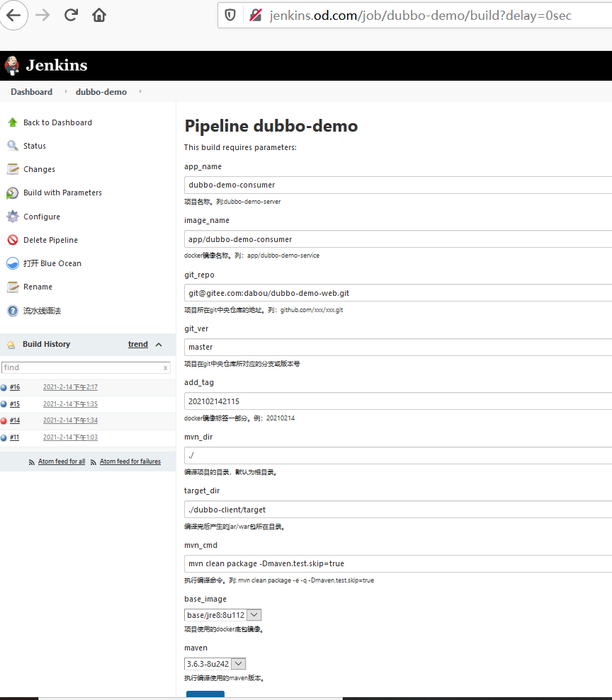Viewport: 612px width, 700px height.
Task: Open the Status side menu item
Action: [x=35, y=146]
